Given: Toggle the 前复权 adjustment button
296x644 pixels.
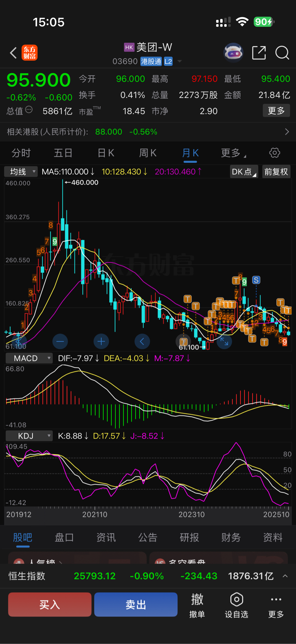Looking at the screenshot, I should [276, 172].
